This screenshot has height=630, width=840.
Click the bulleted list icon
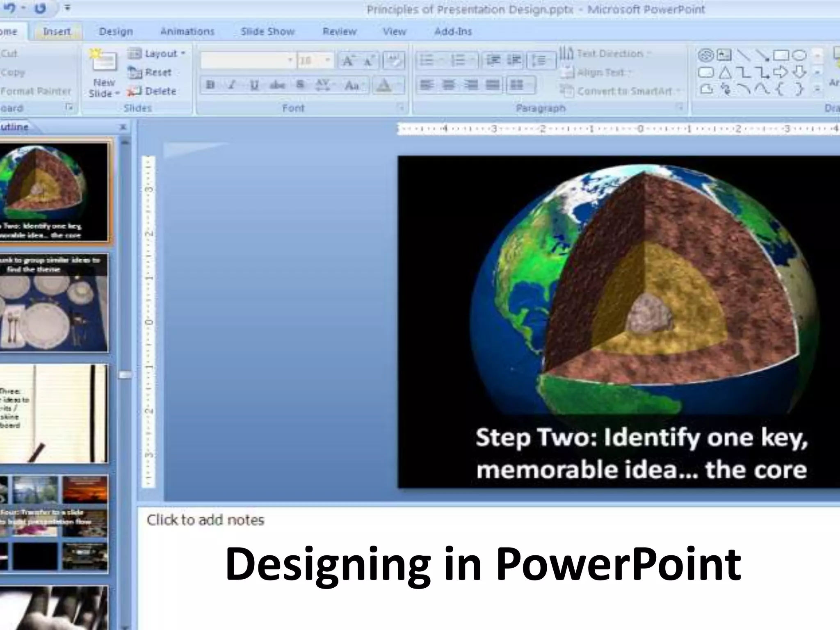point(427,61)
